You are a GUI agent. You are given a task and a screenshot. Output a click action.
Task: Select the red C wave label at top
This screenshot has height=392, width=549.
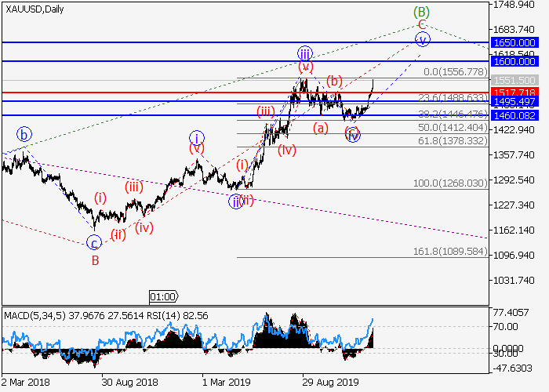(422, 25)
